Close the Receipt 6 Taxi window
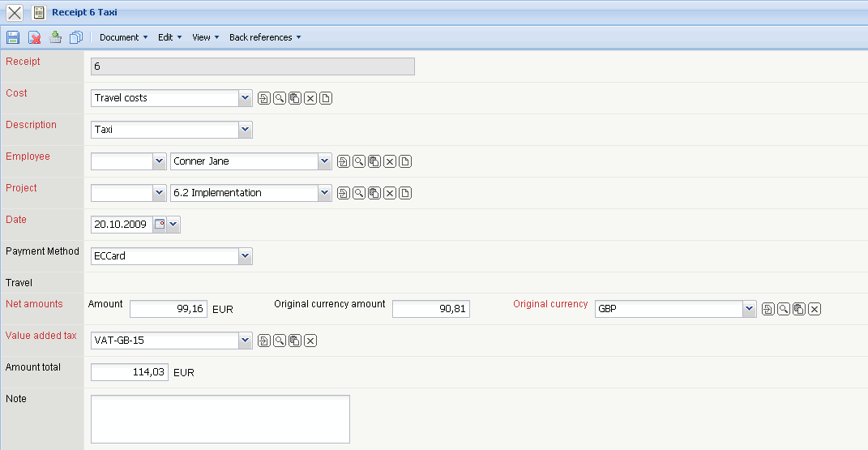The width and height of the screenshot is (868, 450). (x=15, y=13)
